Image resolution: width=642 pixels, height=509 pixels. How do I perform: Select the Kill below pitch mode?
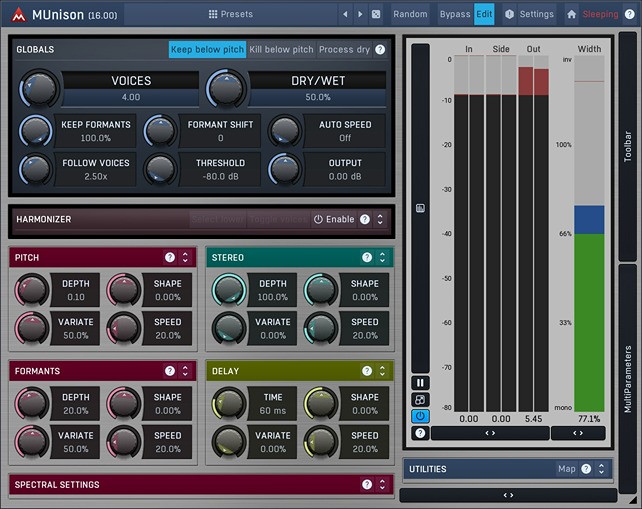(281, 49)
